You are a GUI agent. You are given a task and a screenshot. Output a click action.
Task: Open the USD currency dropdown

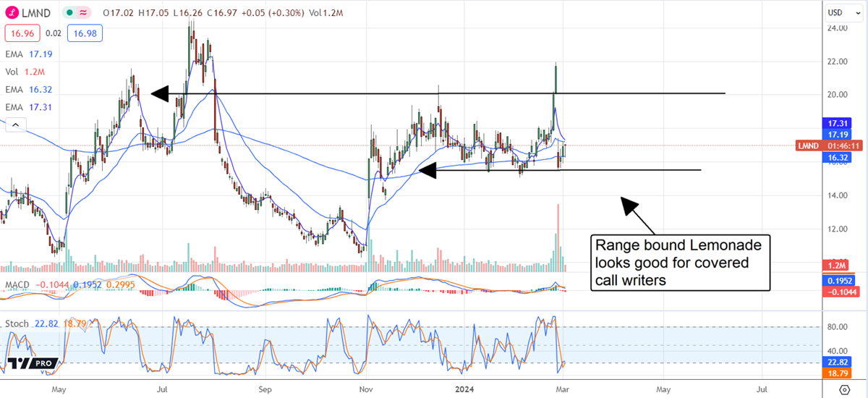[x=841, y=12]
